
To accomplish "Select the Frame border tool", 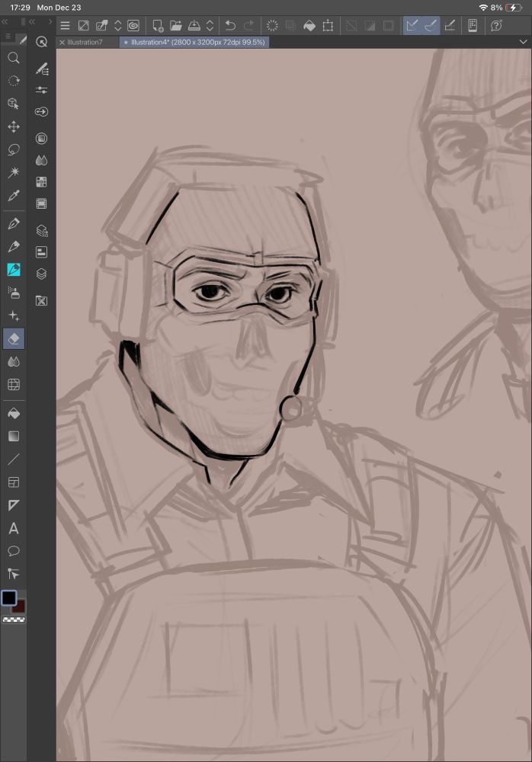I will click(x=14, y=482).
